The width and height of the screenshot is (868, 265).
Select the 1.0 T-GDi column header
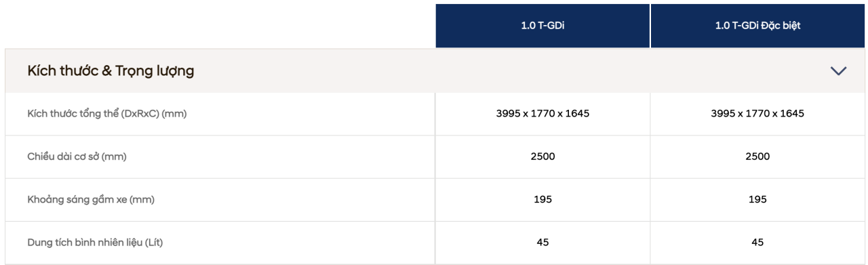click(x=542, y=26)
